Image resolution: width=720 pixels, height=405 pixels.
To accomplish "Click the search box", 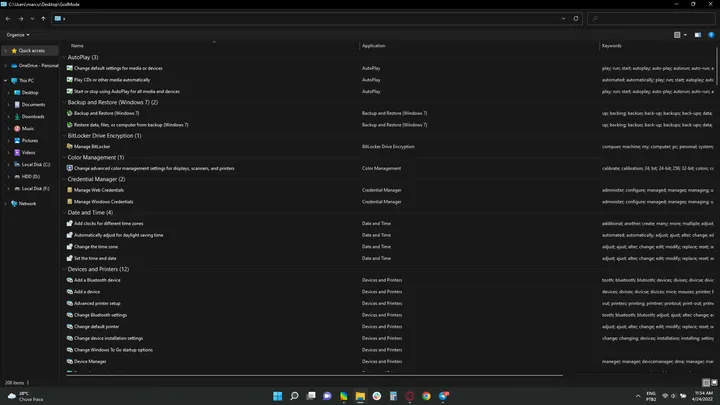I will 650,18.
